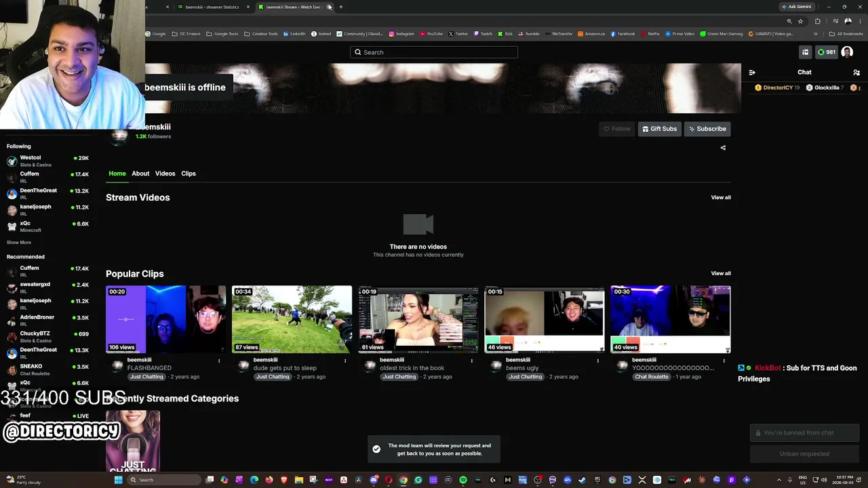Bookmark this page with the star icon
This screenshot has width=868, height=488.
pyautogui.click(x=800, y=21)
